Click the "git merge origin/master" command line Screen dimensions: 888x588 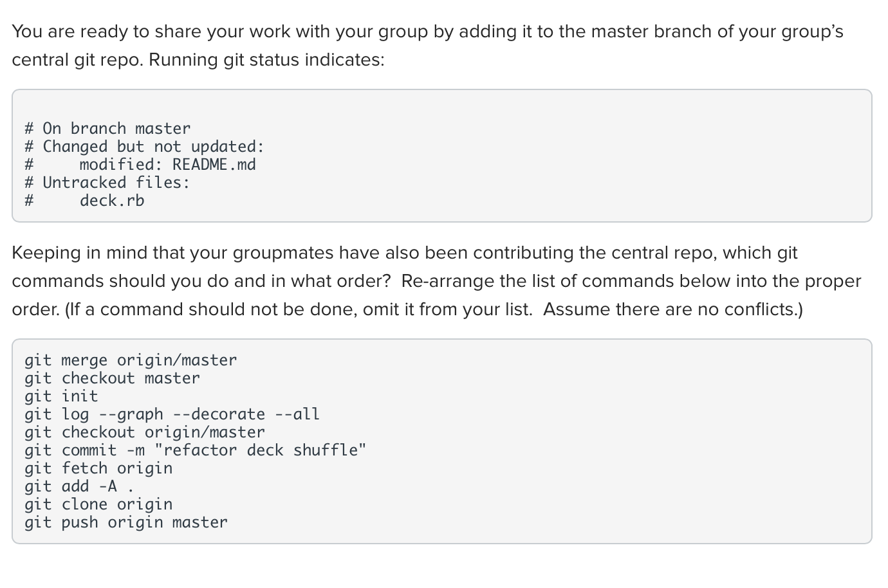(x=131, y=360)
